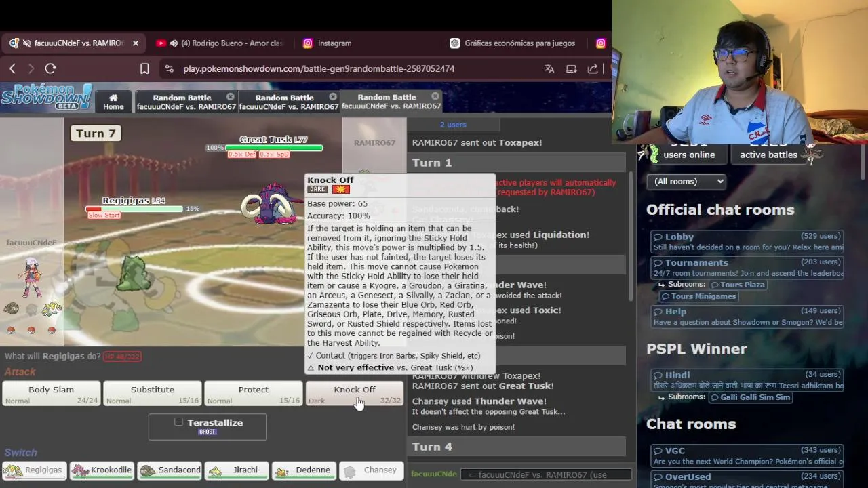
Task: Use the Knock Off move
Action: click(x=355, y=394)
